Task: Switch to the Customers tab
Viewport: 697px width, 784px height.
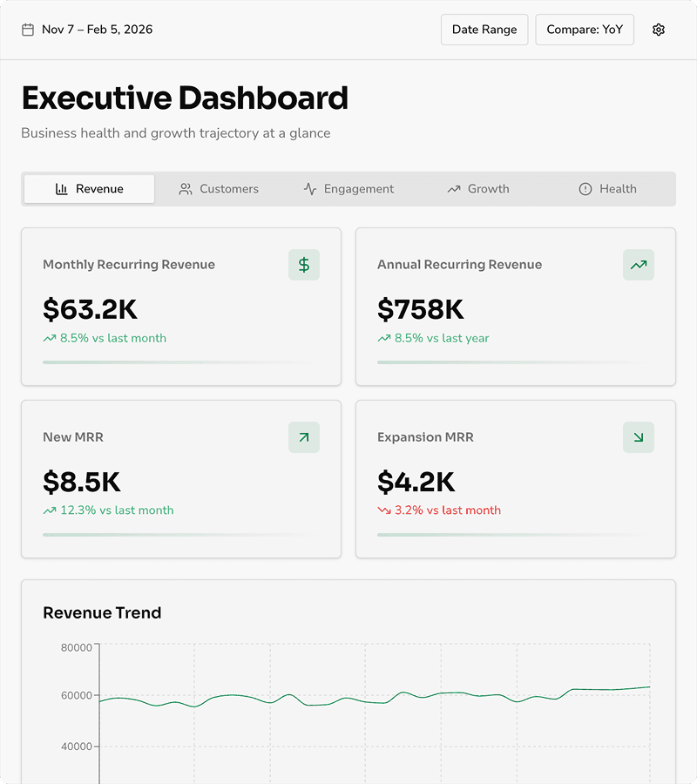Action: click(x=219, y=189)
